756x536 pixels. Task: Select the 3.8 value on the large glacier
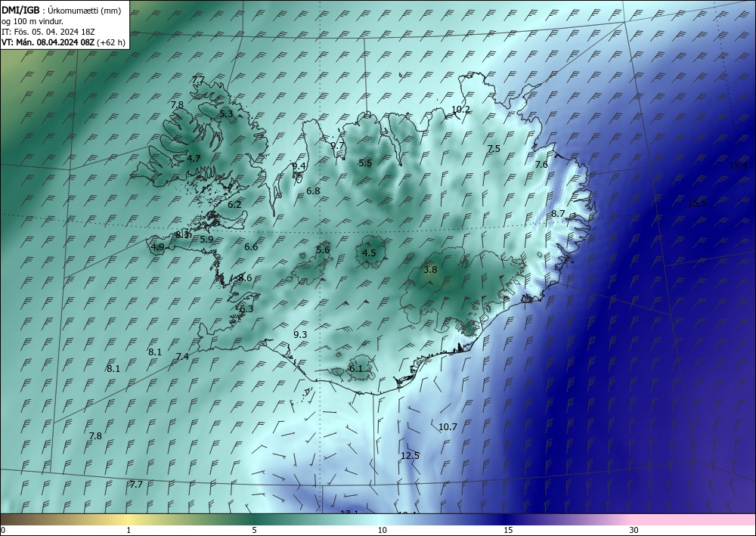pyautogui.click(x=430, y=269)
